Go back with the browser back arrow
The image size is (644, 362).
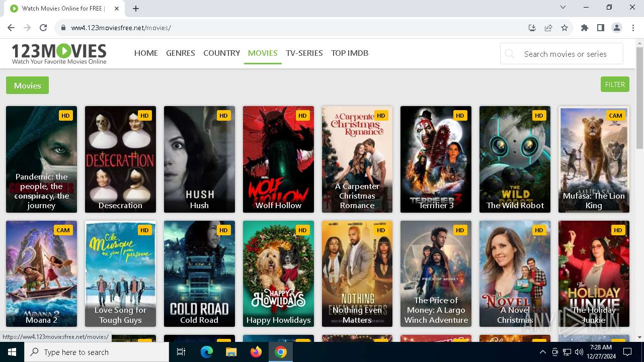tap(11, 28)
